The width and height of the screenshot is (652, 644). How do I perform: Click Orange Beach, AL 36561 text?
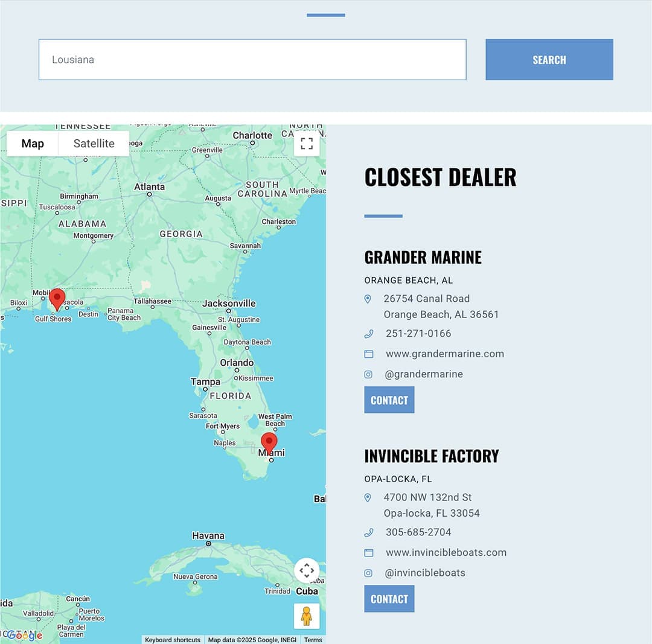(441, 314)
